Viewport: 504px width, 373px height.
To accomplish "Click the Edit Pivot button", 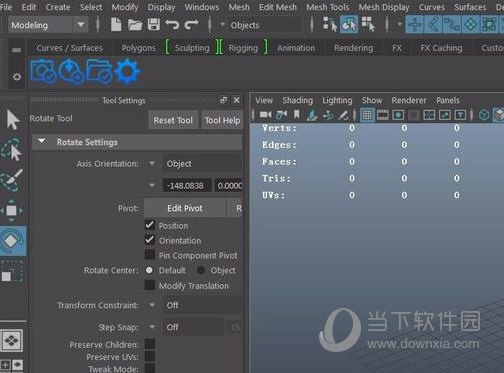I will [185, 208].
